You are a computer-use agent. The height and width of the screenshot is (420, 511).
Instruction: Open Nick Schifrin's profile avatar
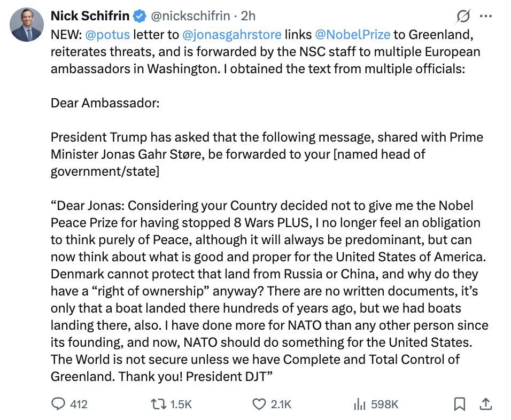point(26,25)
